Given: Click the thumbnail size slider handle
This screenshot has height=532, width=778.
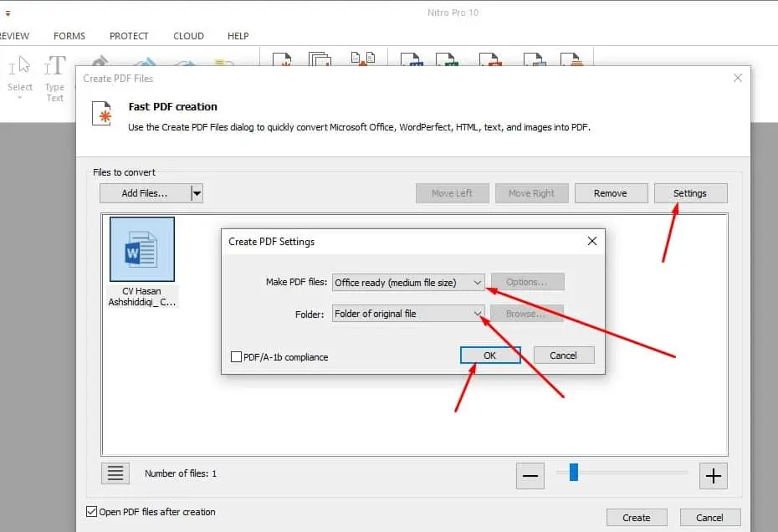Looking at the screenshot, I should [574, 473].
